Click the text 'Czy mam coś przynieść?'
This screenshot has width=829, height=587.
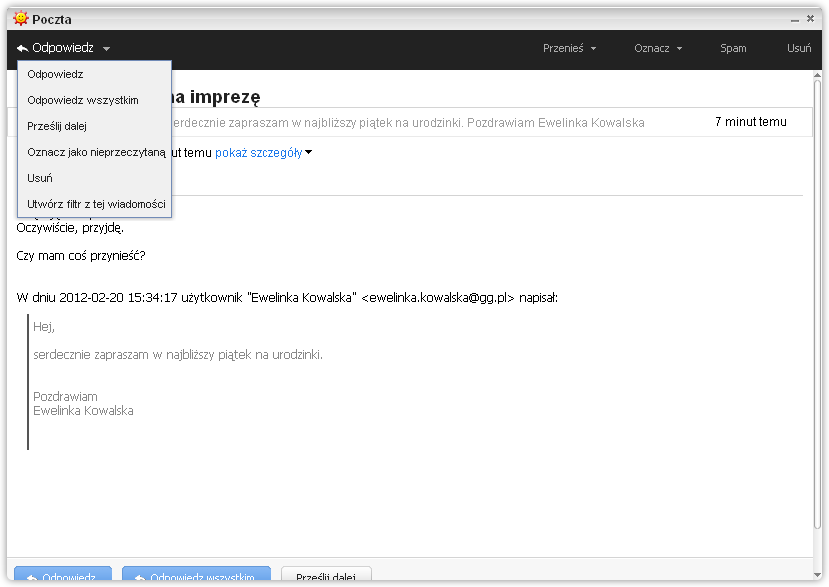[x=81, y=256]
